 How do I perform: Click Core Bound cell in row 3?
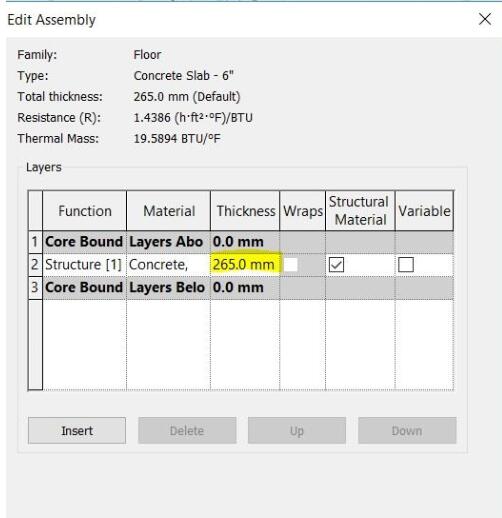click(x=85, y=287)
